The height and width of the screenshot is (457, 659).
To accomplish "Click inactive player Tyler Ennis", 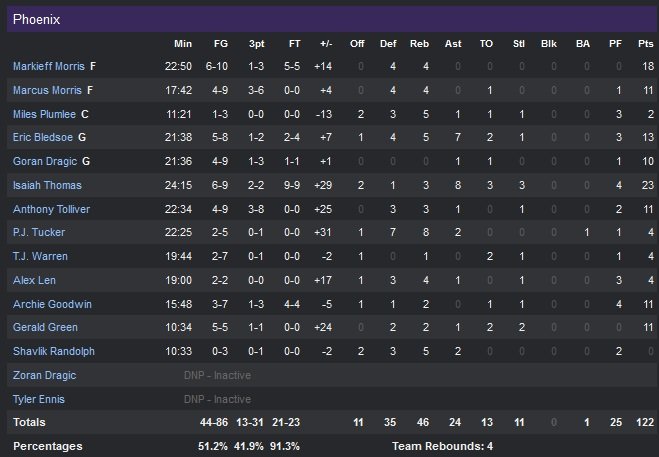I will pos(39,399).
